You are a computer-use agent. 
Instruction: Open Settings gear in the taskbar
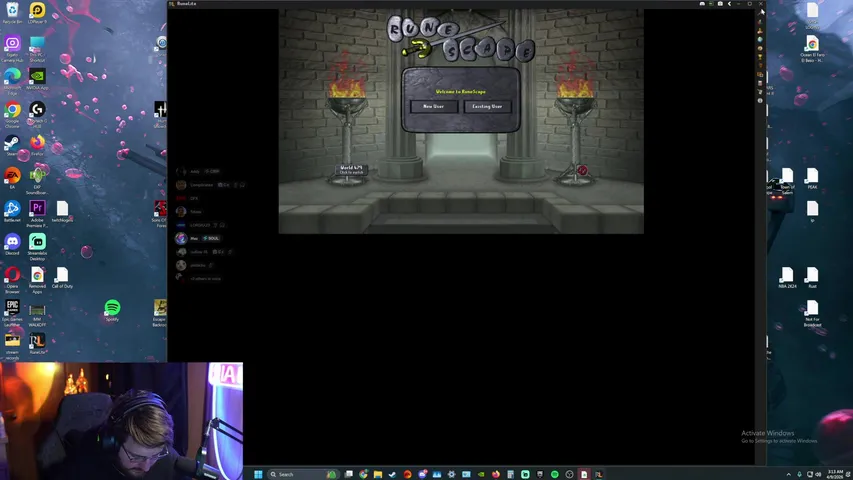coord(452,474)
